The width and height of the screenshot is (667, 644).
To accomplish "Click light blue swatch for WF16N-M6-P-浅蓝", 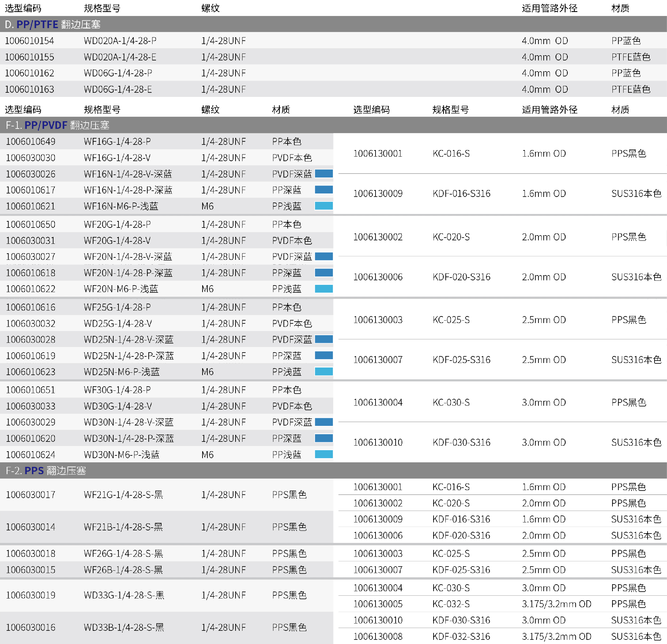I will click(324, 206).
